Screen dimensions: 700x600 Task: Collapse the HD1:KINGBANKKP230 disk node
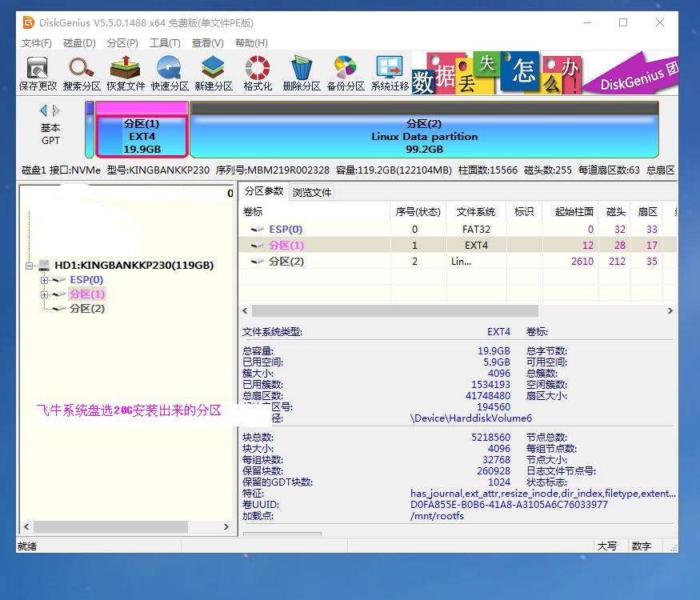coord(30,266)
